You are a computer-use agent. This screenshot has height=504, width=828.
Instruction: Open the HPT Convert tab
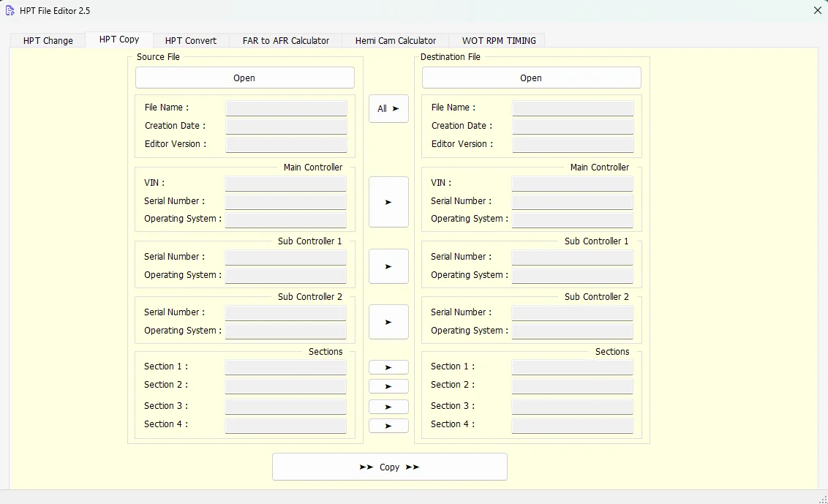tap(191, 41)
